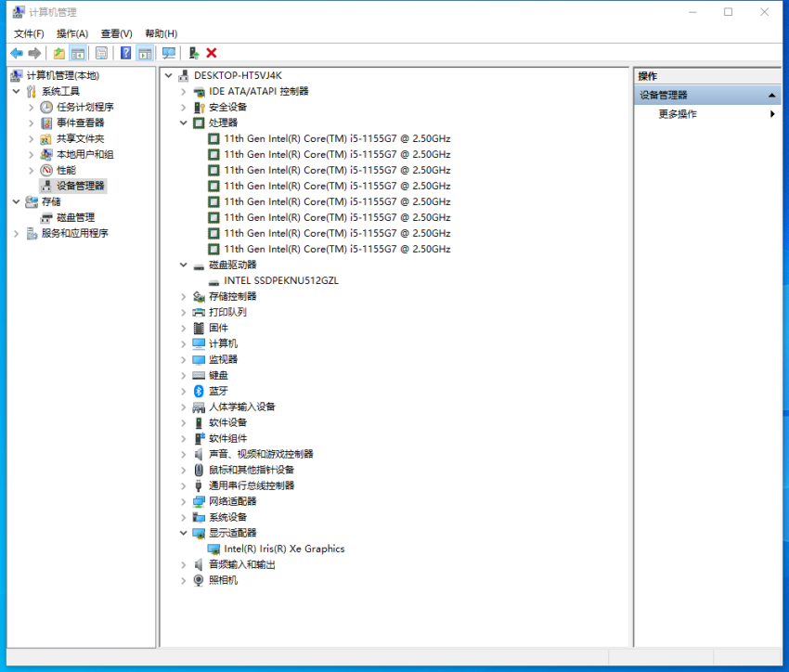This screenshot has width=789, height=672.
Task: Click the scan for hardware changes monitor icon
Action: click(169, 53)
